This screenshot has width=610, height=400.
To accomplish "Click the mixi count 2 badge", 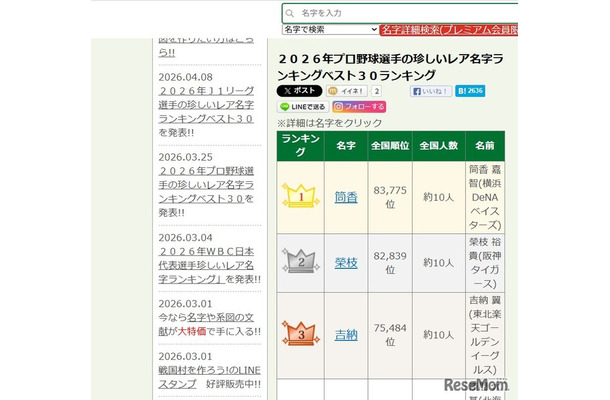I will point(376,91).
